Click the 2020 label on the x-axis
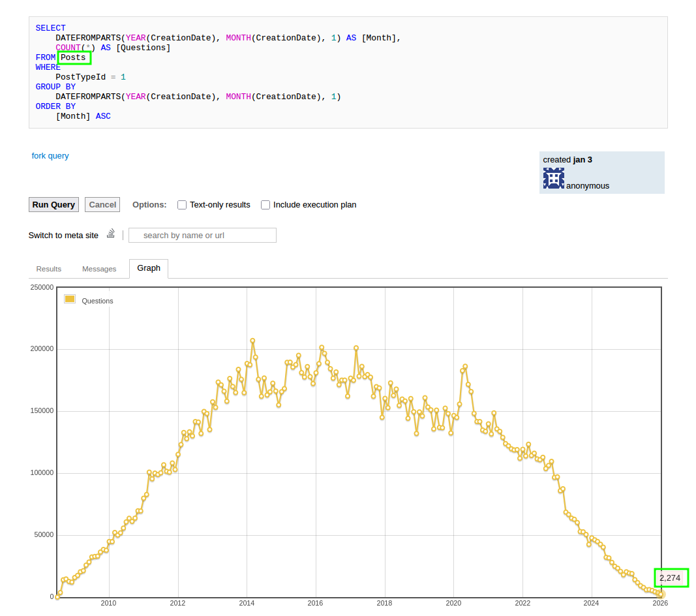696x616 pixels. 453,603
